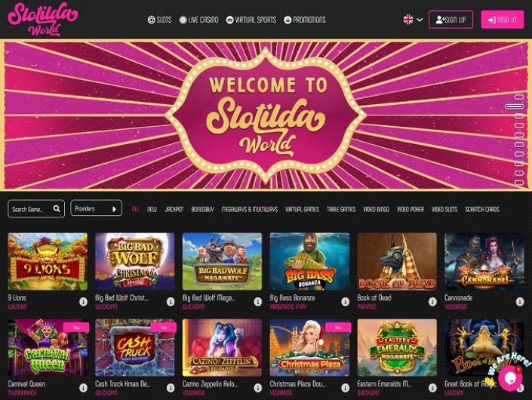
Task: Click the Slotilda World logo
Action: [43, 20]
